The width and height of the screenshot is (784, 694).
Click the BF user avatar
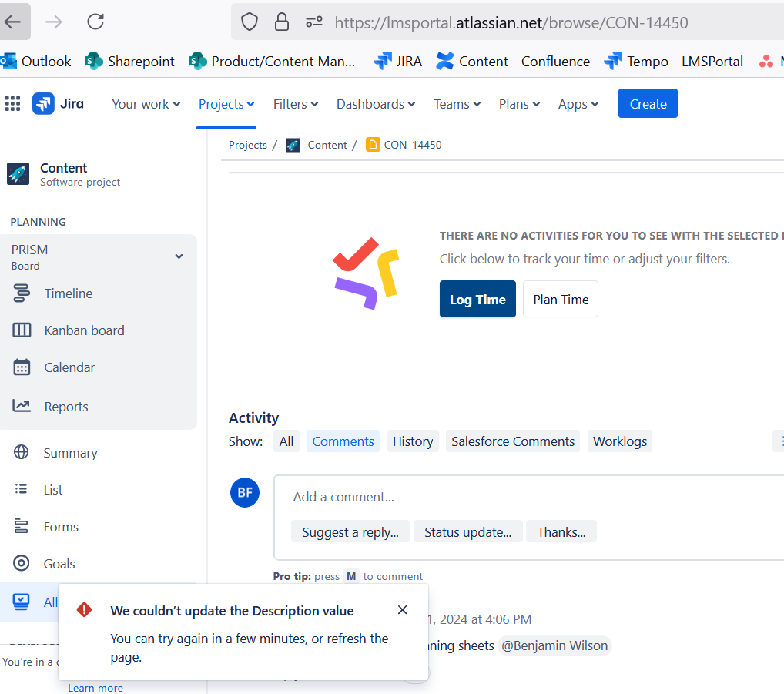[245, 492]
